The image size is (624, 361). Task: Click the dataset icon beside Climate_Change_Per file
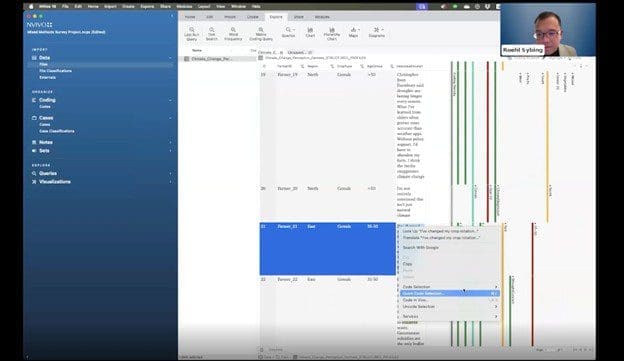[186, 59]
